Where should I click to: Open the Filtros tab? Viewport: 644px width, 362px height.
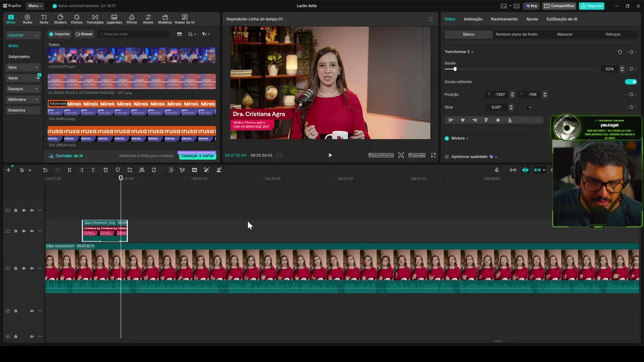coord(132,19)
